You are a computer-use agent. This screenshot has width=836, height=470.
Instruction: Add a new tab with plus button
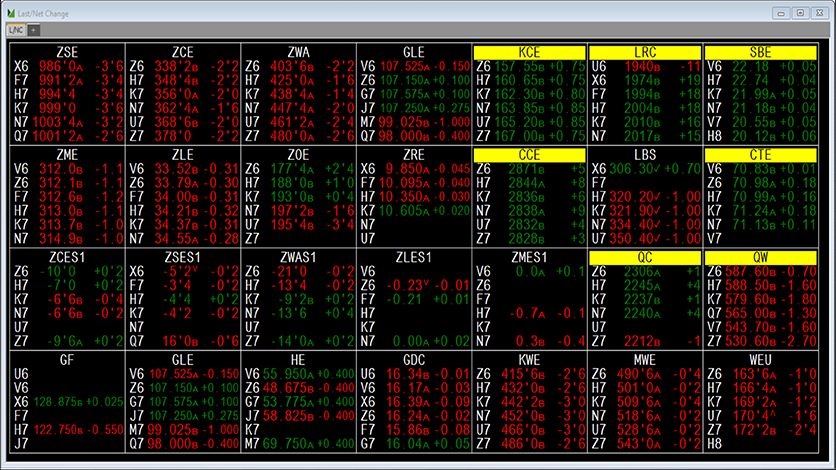click(33, 30)
